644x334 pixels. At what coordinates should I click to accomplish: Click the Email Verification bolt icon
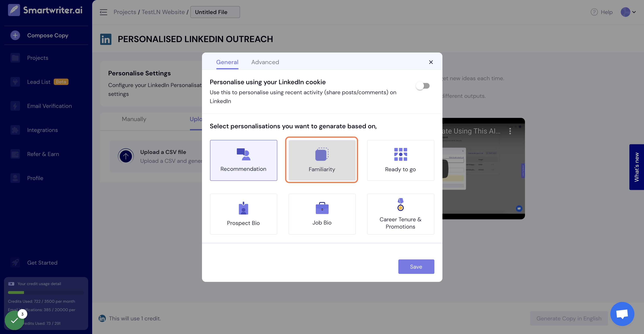pyautogui.click(x=15, y=106)
